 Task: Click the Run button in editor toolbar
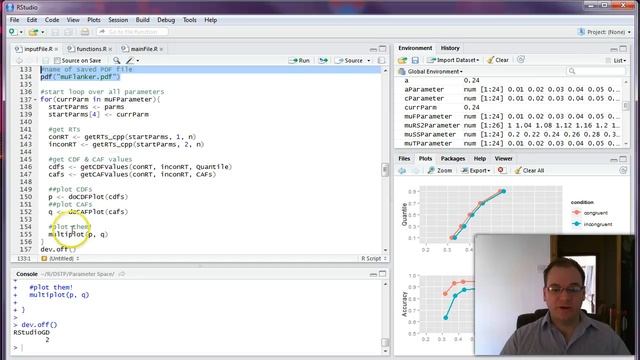[299, 60]
